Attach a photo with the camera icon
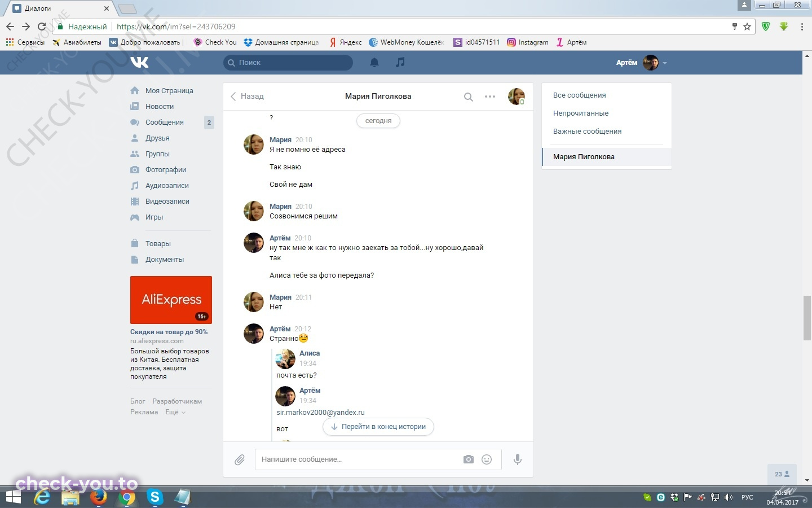The image size is (812, 508). [469, 459]
